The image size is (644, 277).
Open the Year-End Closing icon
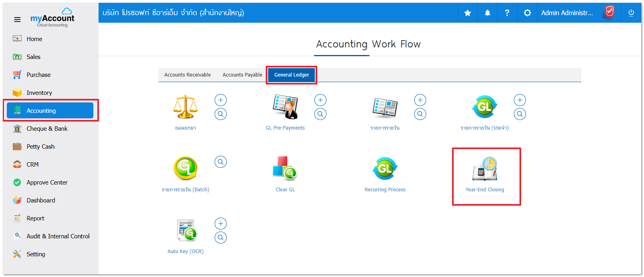point(484,169)
